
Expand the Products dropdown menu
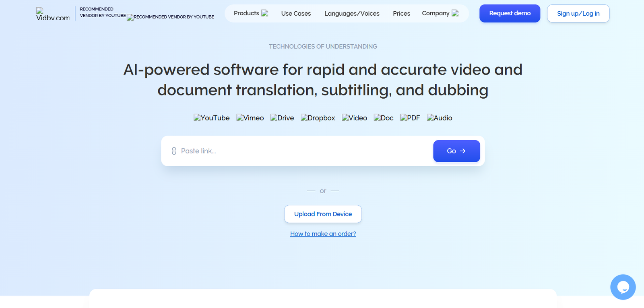tap(251, 13)
